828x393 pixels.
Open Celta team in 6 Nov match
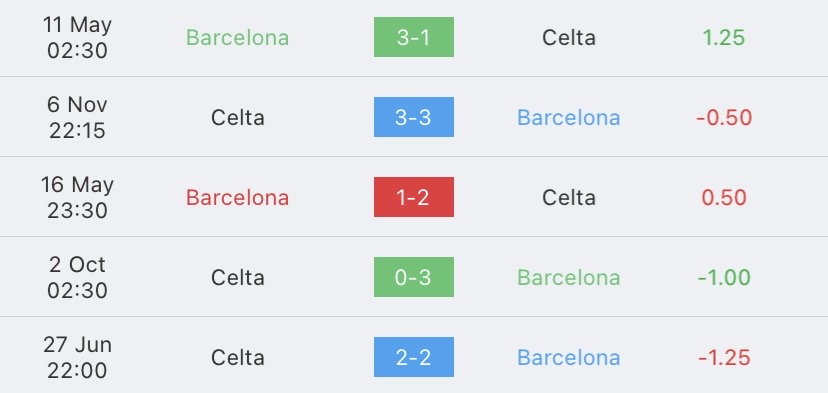click(x=238, y=117)
